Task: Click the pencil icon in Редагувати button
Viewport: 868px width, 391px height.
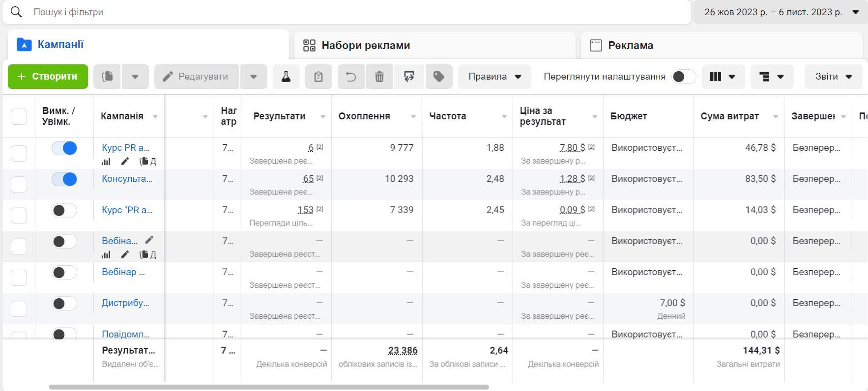Action: [168, 77]
